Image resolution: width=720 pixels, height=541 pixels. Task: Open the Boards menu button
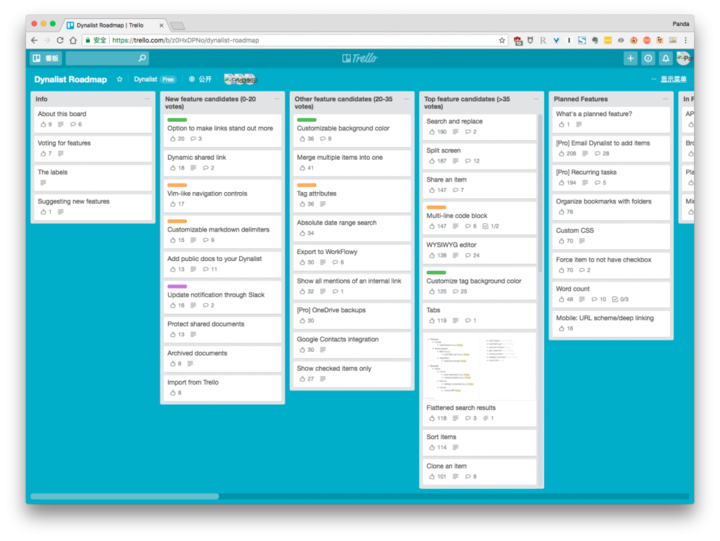tap(46, 58)
